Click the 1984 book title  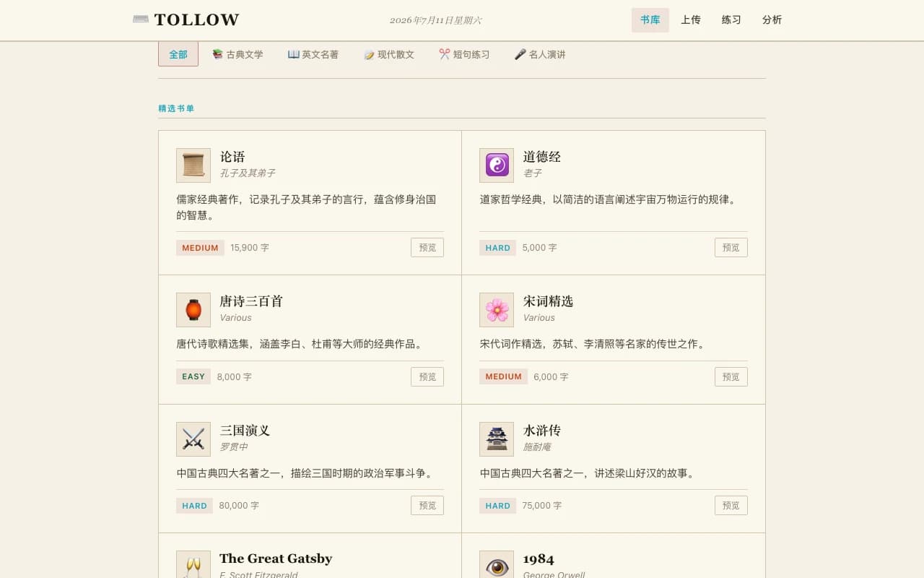point(539,559)
